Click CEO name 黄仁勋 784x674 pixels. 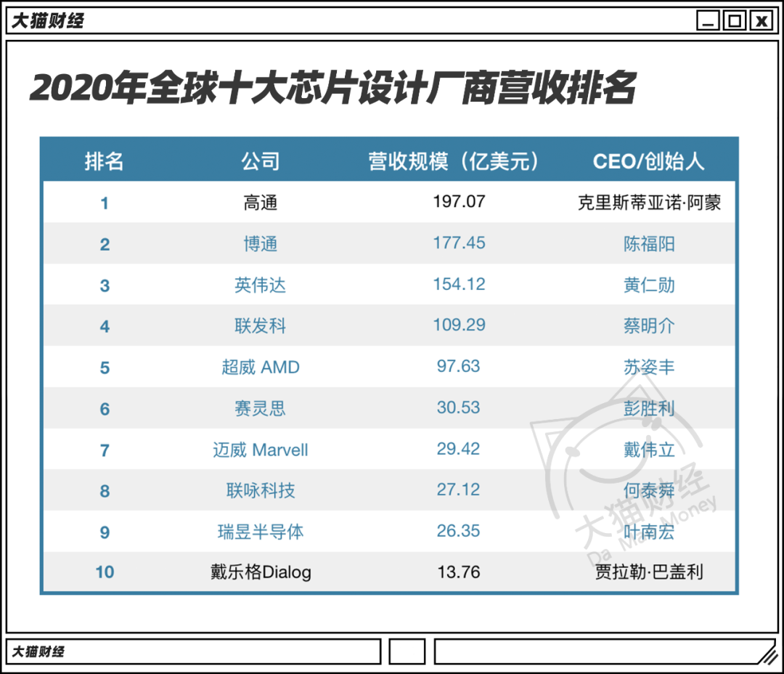(649, 285)
